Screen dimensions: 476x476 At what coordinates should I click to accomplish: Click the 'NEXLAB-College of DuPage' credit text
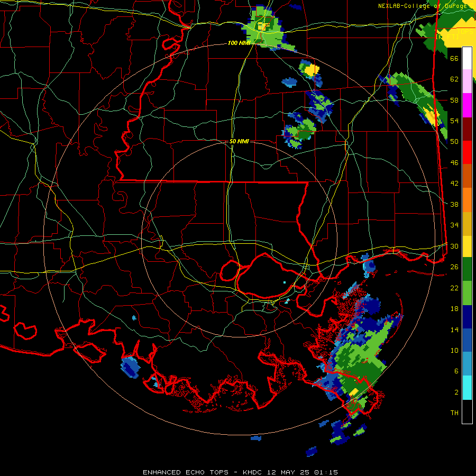point(423,6)
